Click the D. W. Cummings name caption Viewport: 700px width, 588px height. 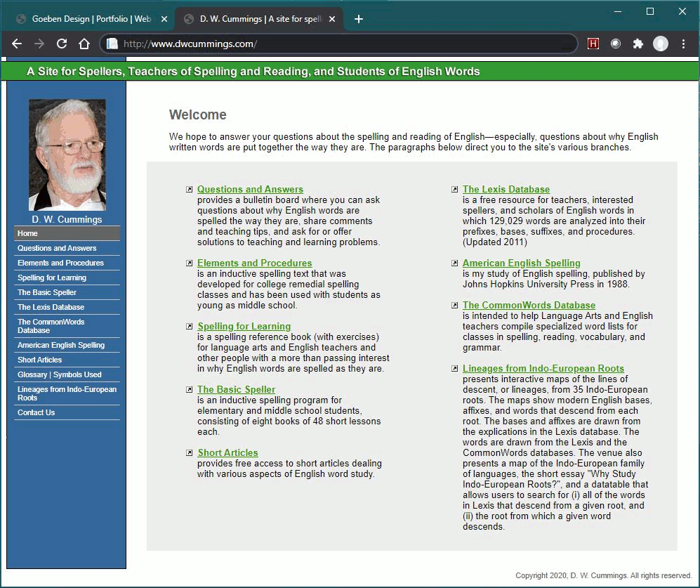[x=67, y=219]
